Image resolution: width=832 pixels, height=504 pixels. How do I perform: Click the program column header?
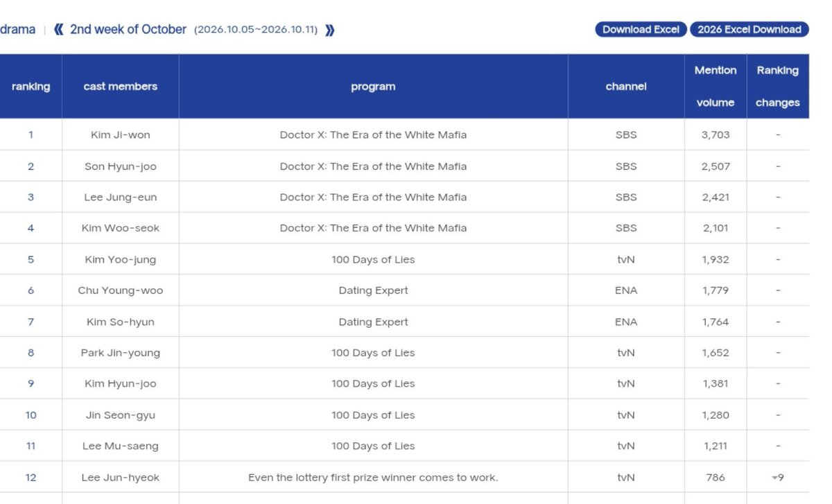point(373,87)
